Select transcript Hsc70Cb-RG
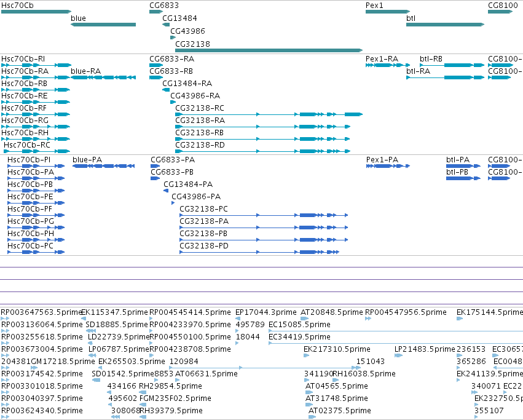This screenshot has height=420, width=523. tap(25, 120)
